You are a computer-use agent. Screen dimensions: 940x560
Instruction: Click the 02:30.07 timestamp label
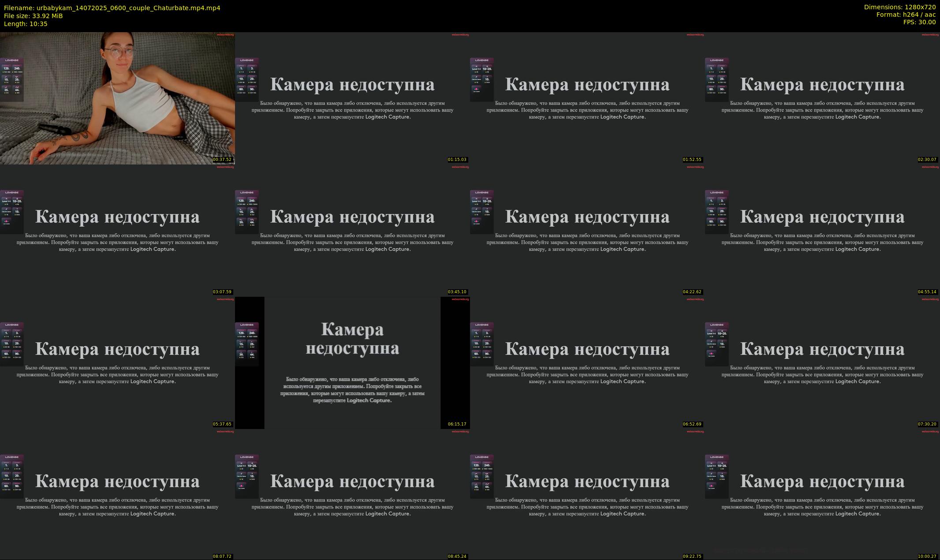pos(927,160)
